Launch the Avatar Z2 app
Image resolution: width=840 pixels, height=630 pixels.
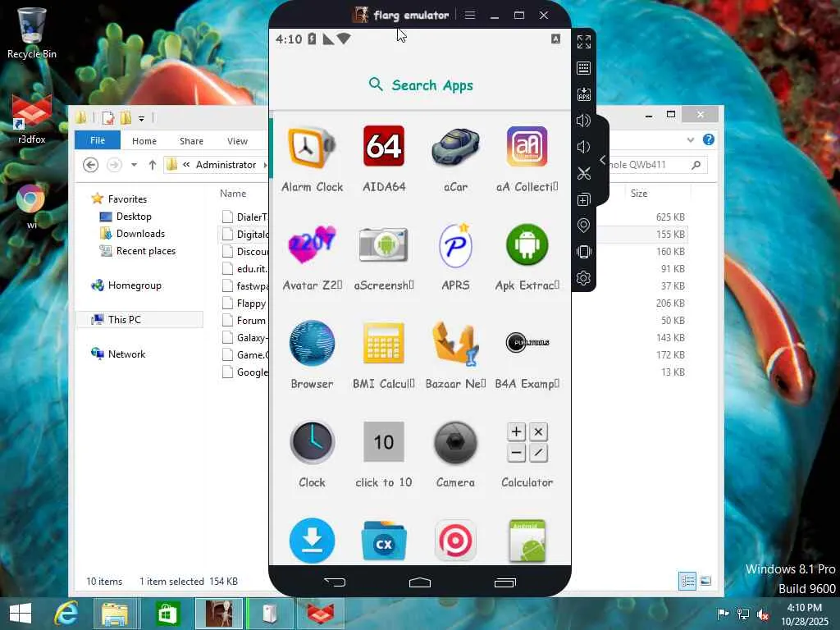tap(312, 244)
